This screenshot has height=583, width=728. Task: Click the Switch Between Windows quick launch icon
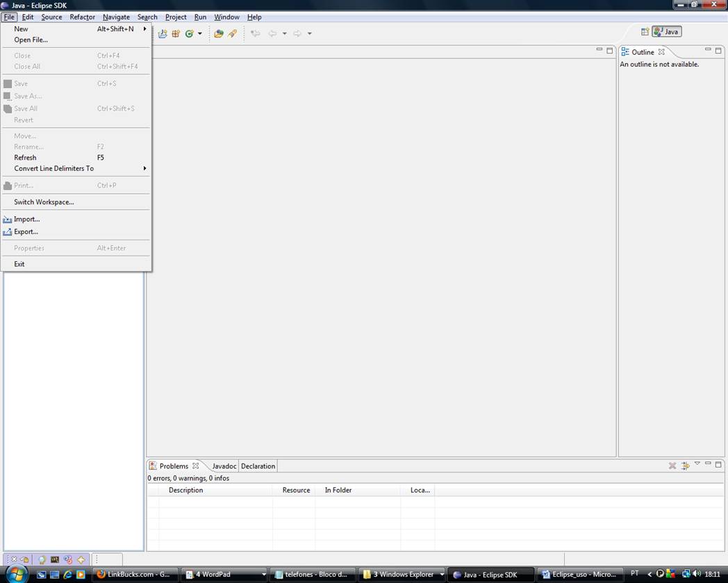pos(41,574)
